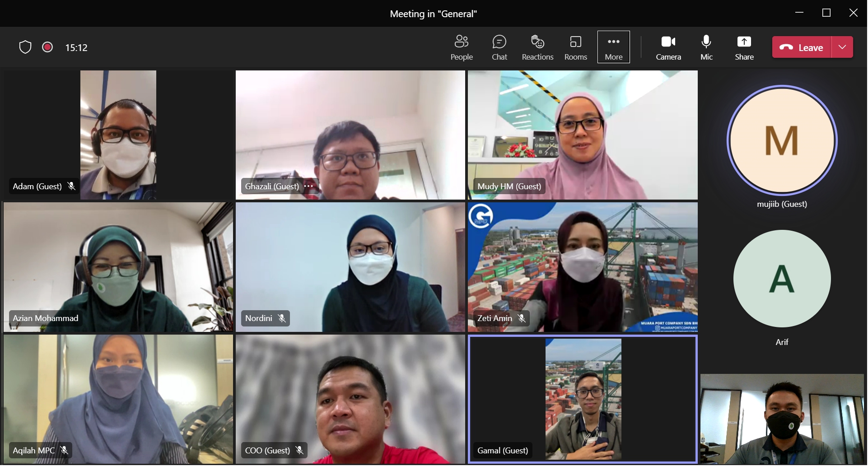Open the People participants panel

[462, 47]
